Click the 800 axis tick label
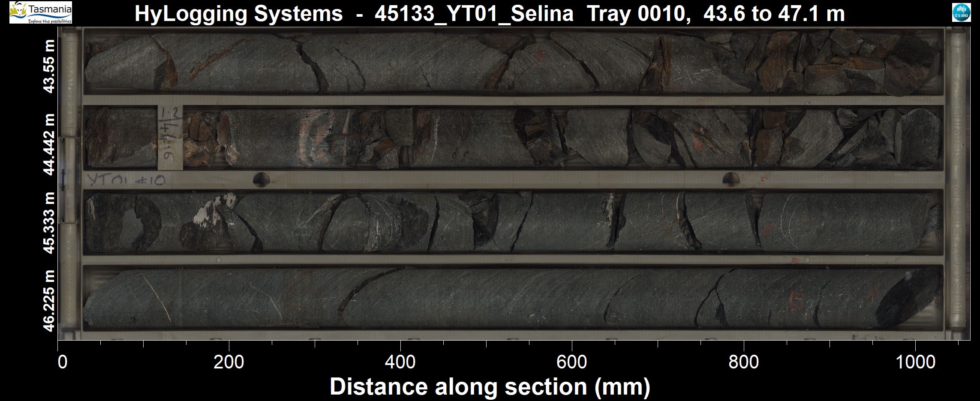 coord(743,362)
